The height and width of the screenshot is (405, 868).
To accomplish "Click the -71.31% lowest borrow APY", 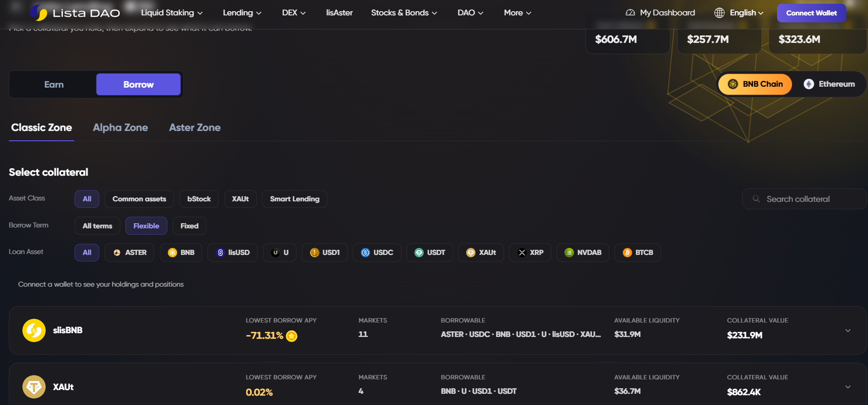I will click(264, 336).
